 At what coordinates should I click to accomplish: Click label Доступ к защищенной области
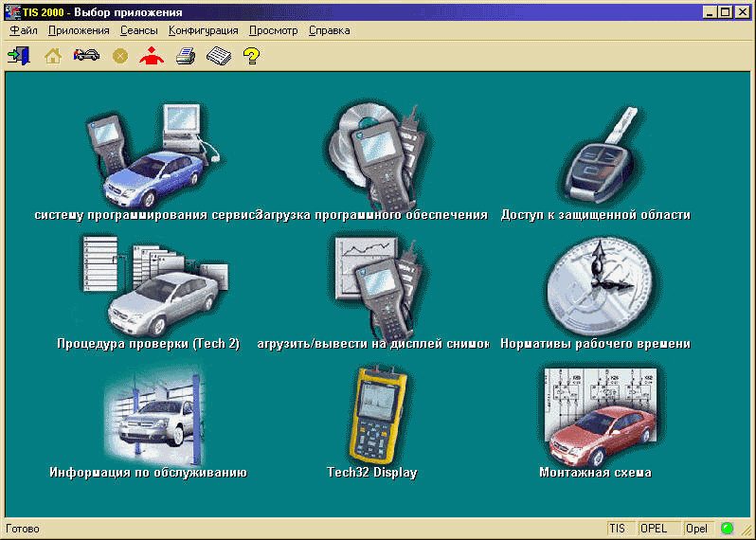(x=596, y=214)
